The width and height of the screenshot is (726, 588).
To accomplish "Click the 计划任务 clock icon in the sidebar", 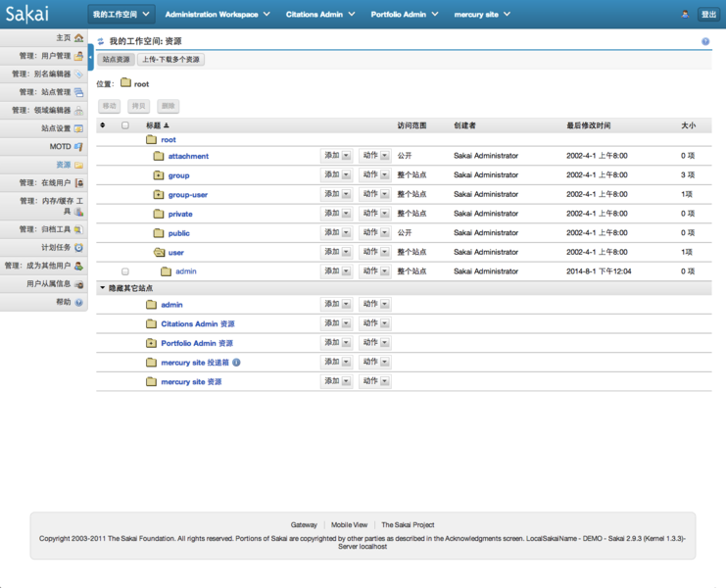I will (78, 248).
